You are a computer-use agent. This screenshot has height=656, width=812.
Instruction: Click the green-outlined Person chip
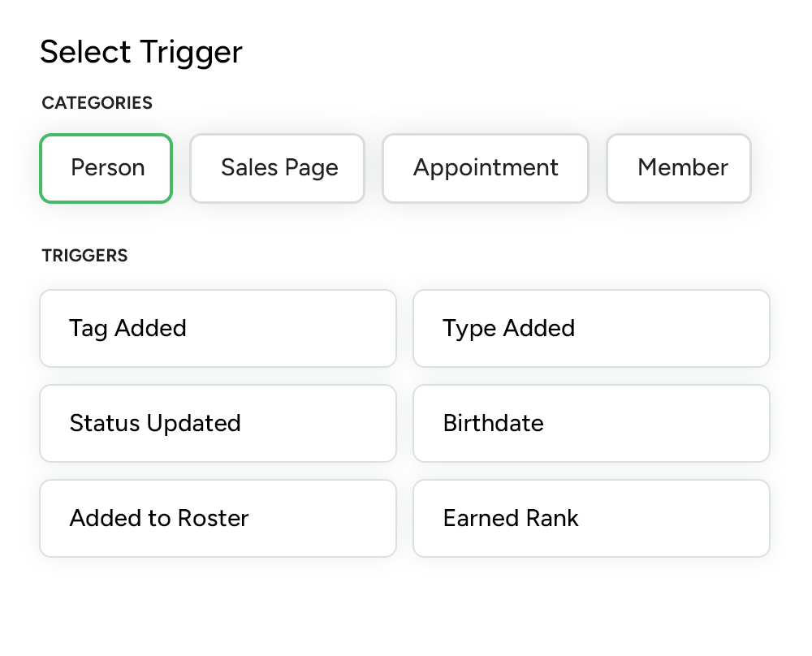pos(106,168)
